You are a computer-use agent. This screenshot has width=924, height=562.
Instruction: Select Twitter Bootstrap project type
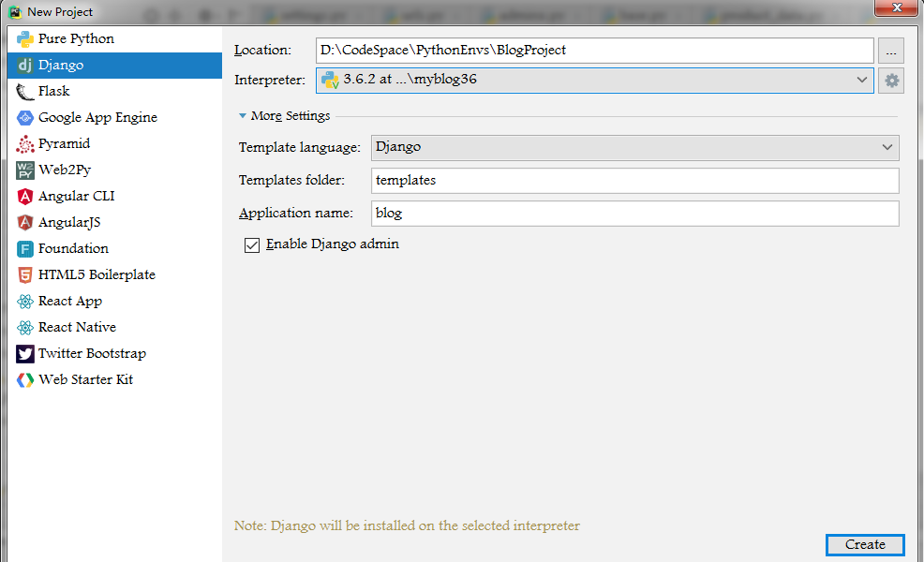[115, 353]
